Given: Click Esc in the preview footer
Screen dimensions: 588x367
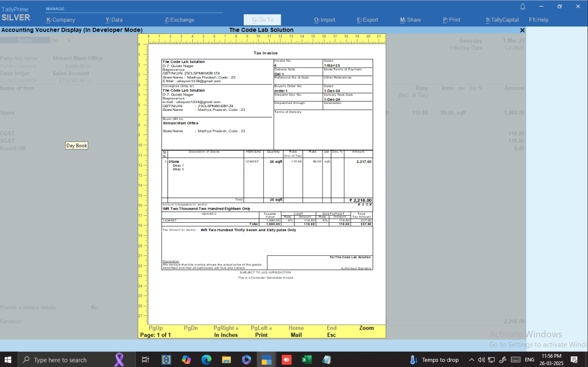Looking at the screenshot, I should click(x=331, y=335).
